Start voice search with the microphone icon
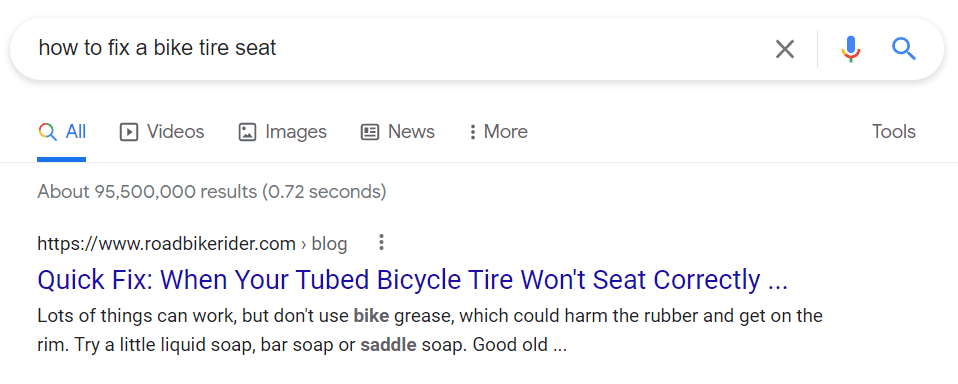 (850, 49)
